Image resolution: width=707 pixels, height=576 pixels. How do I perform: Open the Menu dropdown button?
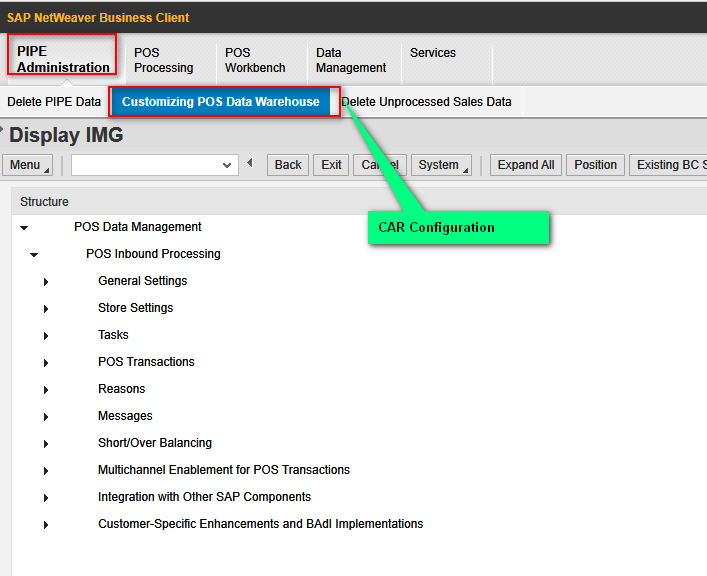28,165
